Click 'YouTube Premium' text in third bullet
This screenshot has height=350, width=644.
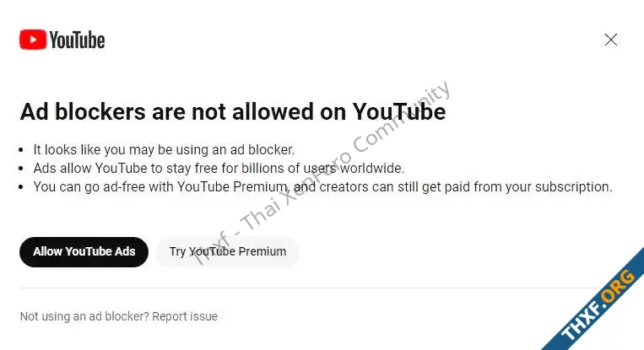pos(232,187)
